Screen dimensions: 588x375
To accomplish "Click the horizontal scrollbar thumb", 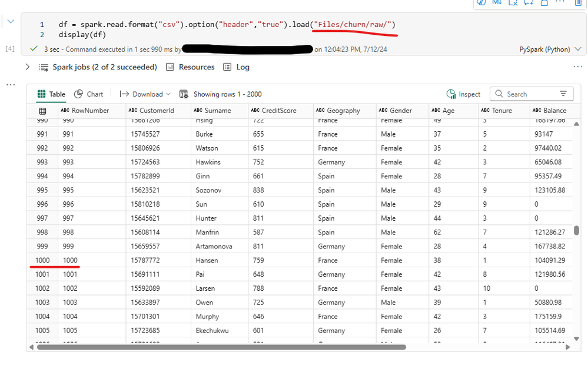I will pos(221,347).
